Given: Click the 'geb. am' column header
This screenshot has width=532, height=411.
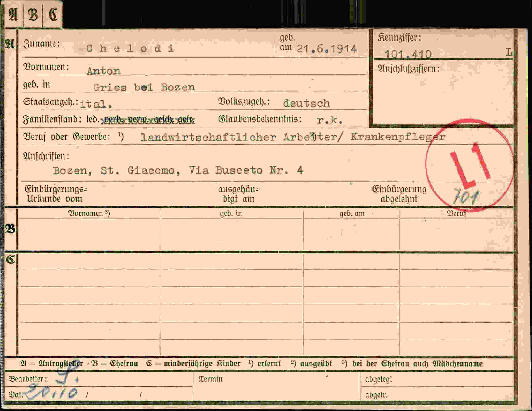Looking at the screenshot, I should coord(352,214).
